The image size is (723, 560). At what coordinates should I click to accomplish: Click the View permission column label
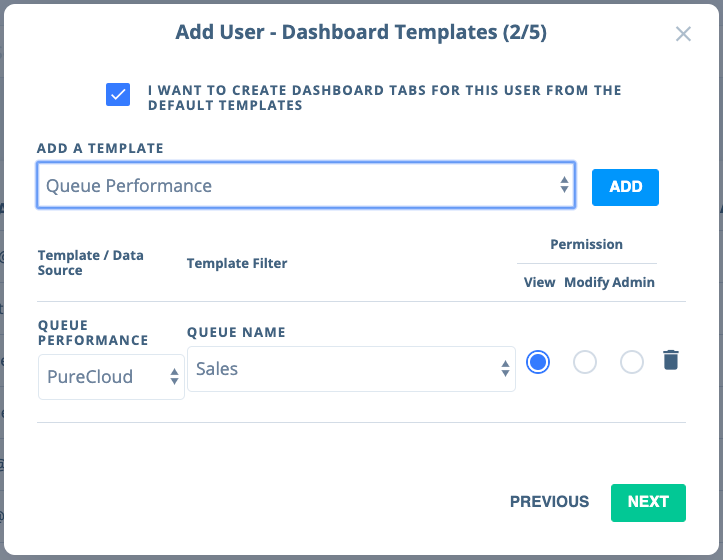539,282
